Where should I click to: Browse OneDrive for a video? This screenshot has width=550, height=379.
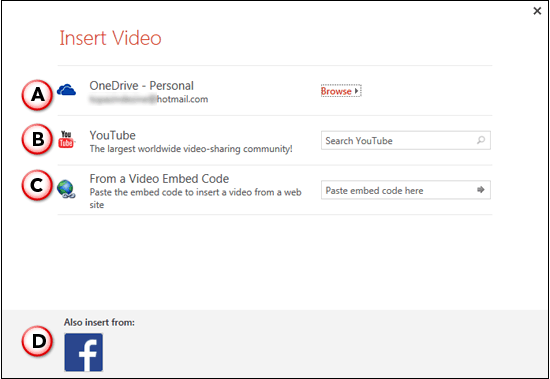(341, 91)
